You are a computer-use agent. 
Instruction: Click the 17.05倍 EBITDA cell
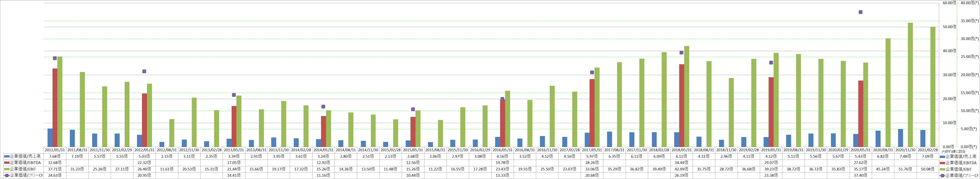point(234,163)
